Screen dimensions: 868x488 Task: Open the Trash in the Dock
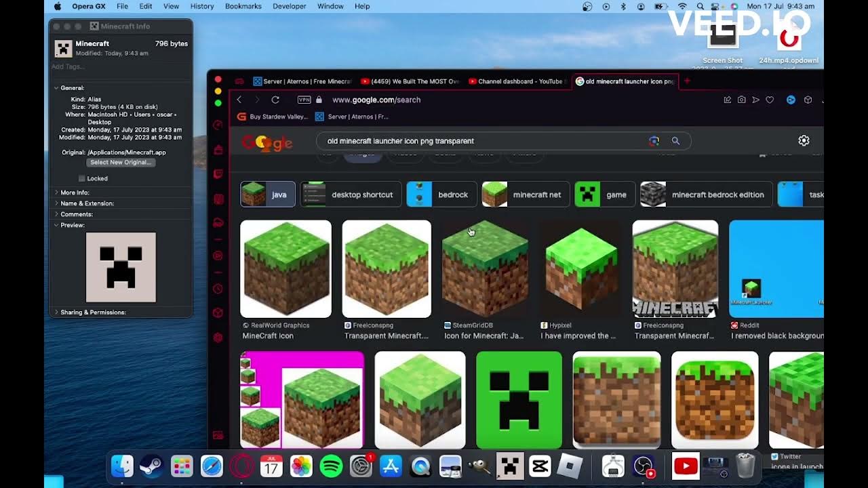point(745,466)
